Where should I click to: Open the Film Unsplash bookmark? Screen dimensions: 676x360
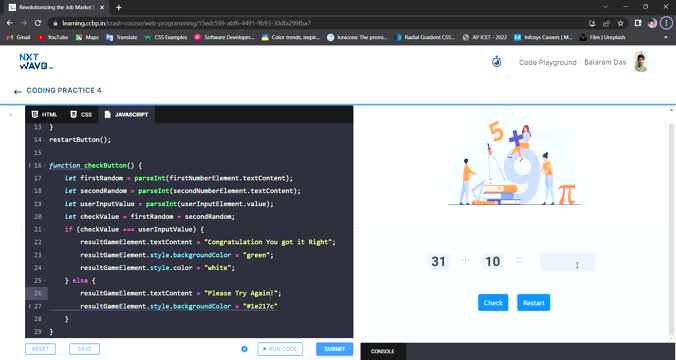[602, 38]
